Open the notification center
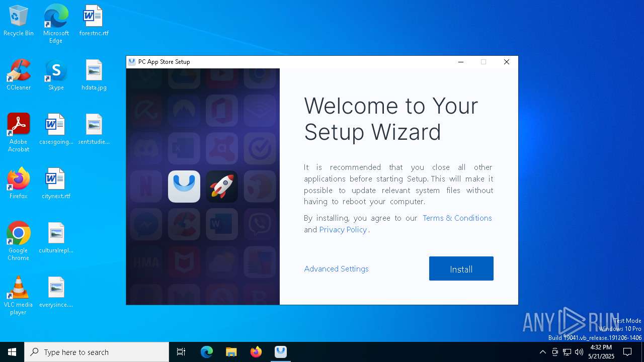 point(627,352)
